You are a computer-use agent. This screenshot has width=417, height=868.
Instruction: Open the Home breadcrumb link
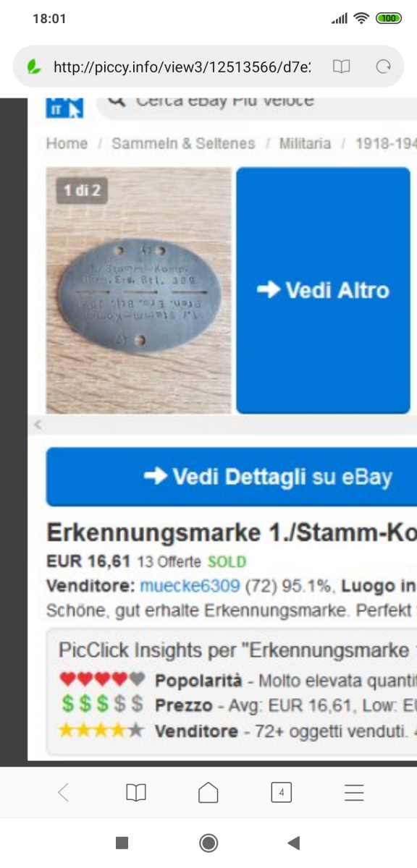pos(67,143)
